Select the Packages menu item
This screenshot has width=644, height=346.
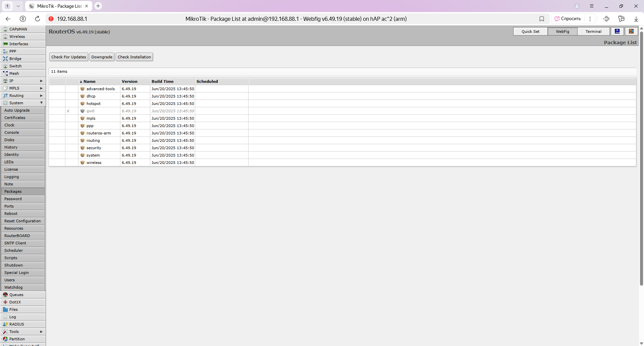pos(23,191)
